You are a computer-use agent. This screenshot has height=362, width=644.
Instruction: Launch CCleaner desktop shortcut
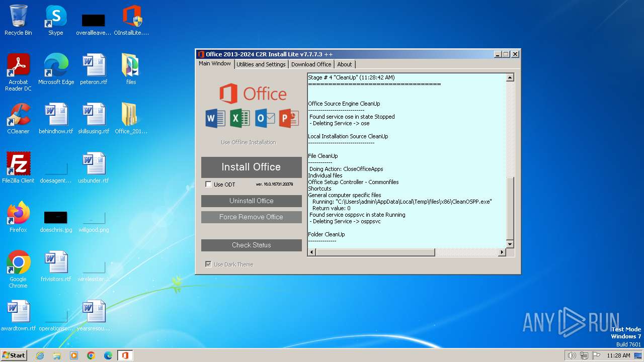tap(18, 118)
